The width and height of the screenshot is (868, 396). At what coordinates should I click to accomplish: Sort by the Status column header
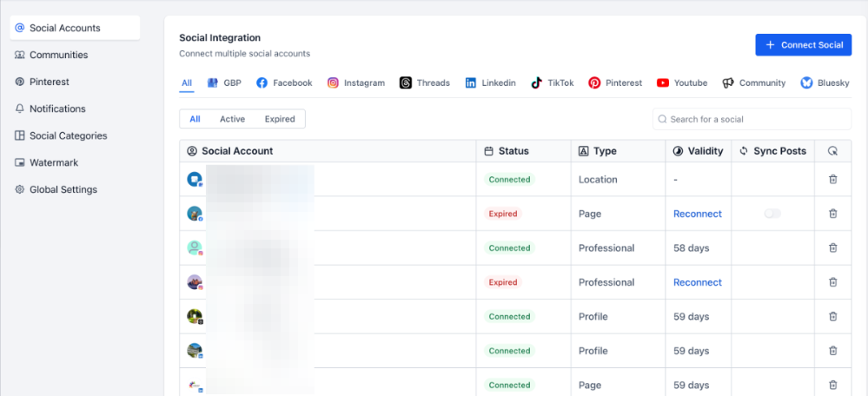click(x=513, y=151)
